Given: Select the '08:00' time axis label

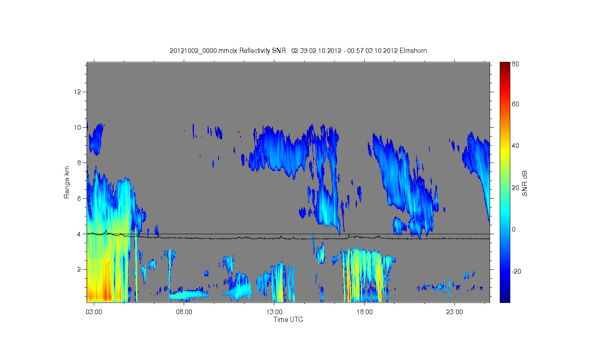Looking at the screenshot, I should [184, 312].
